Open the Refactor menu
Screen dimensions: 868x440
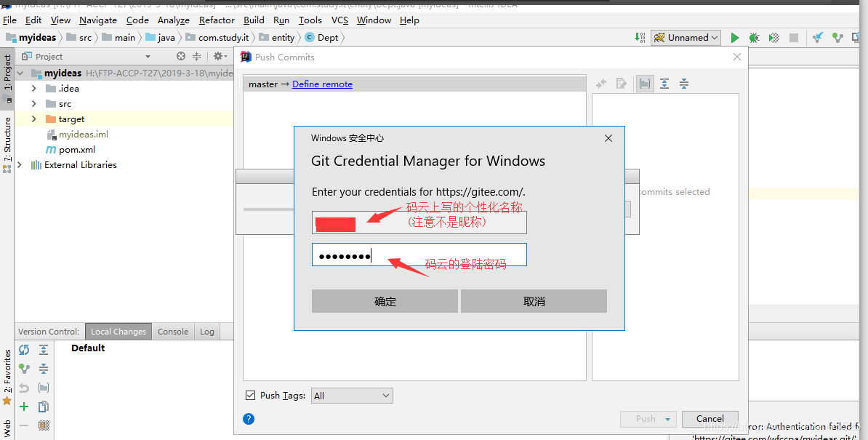[x=217, y=20]
